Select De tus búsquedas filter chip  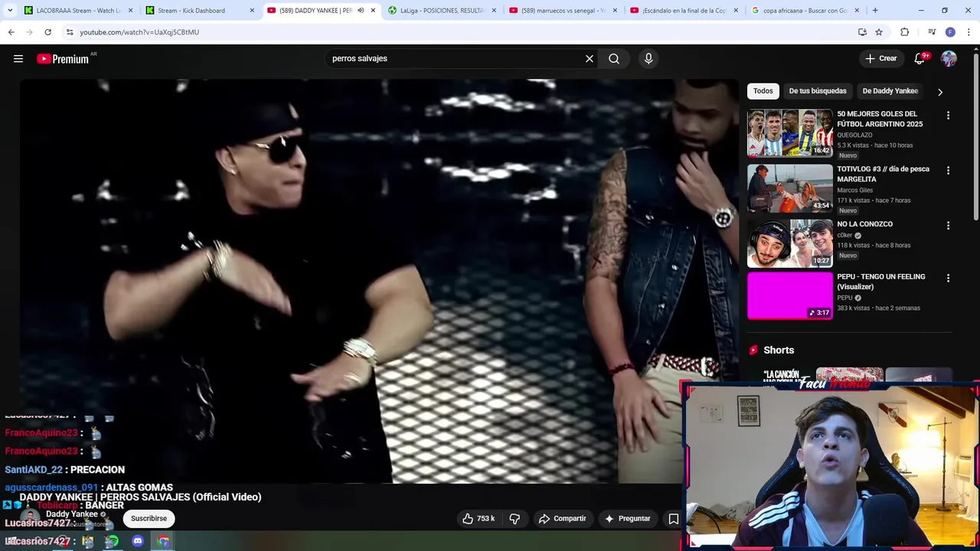818,91
